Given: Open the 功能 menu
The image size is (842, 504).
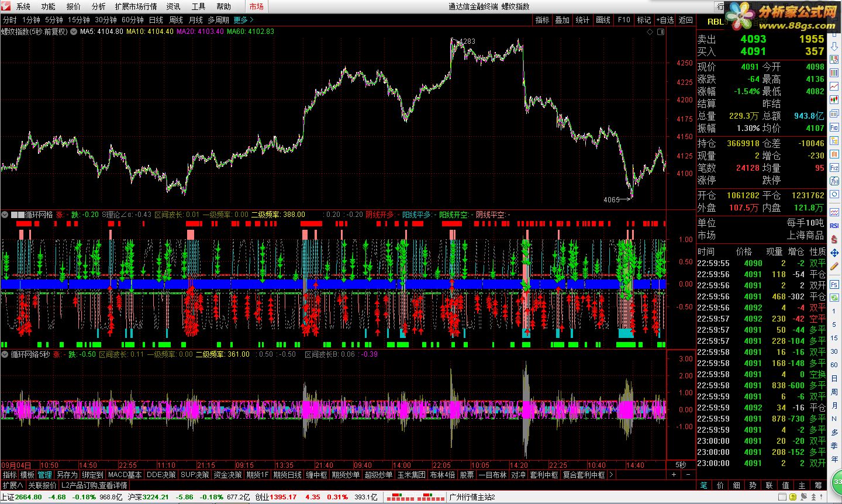Looking at the screenshot, I should click(x=49, y=6).
